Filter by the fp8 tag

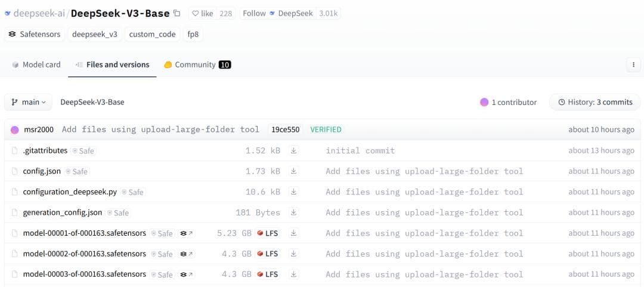pyautogui.click(x=193, y=34)
